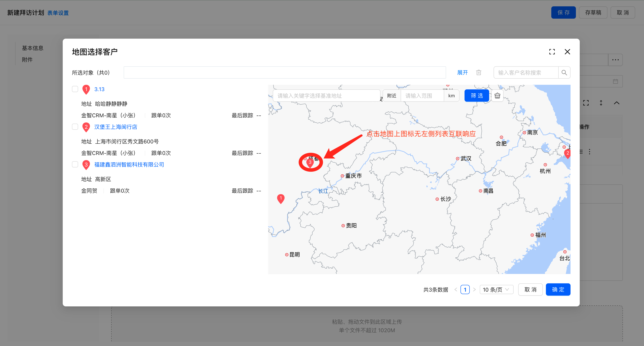
Task: Click the drag handle icon in the background table row
Action: 581,152
